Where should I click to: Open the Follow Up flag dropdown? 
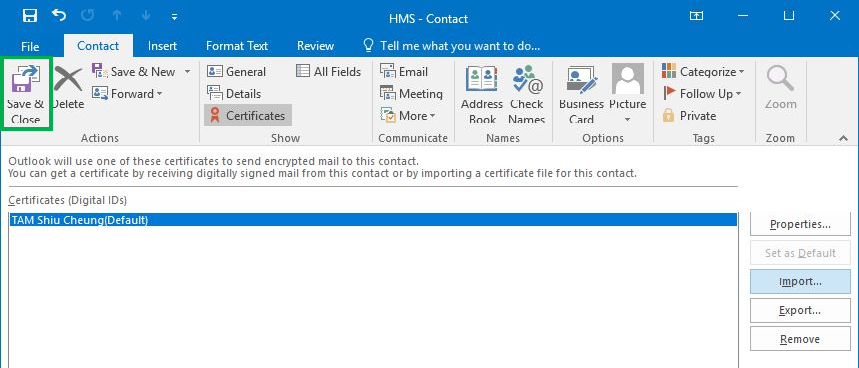coord(702,94)
